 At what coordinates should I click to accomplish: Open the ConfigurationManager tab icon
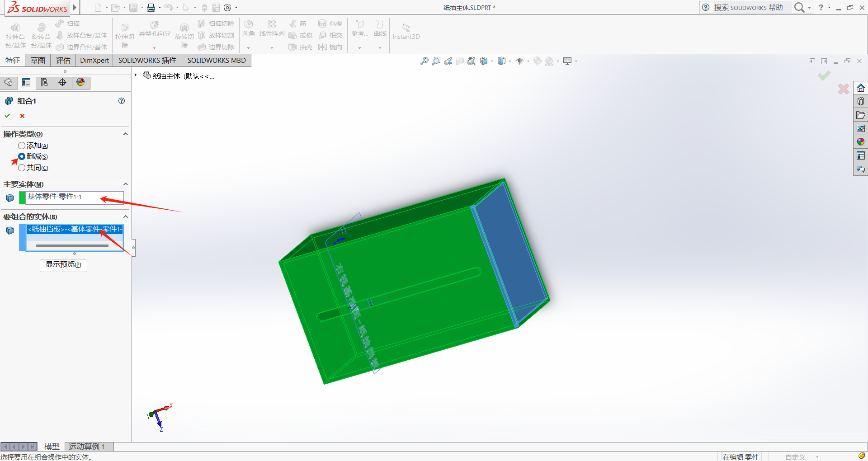click(x=44, y=82)
